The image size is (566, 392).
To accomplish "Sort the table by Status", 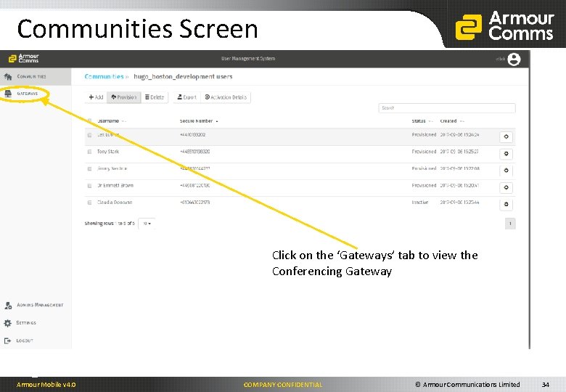I will tap(422, 121).
